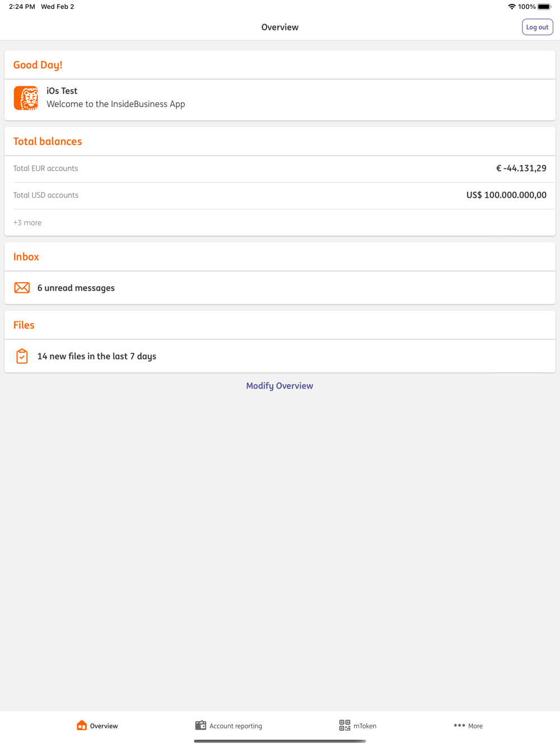Open 14 new files in the last 7 days
This screenshot has width=560, height=747.
(280, 356)
